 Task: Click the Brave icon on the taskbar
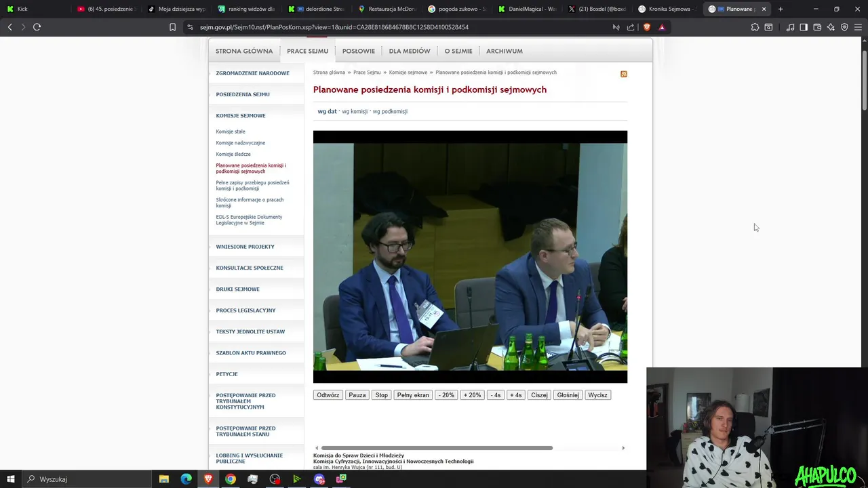click(208, 479)
